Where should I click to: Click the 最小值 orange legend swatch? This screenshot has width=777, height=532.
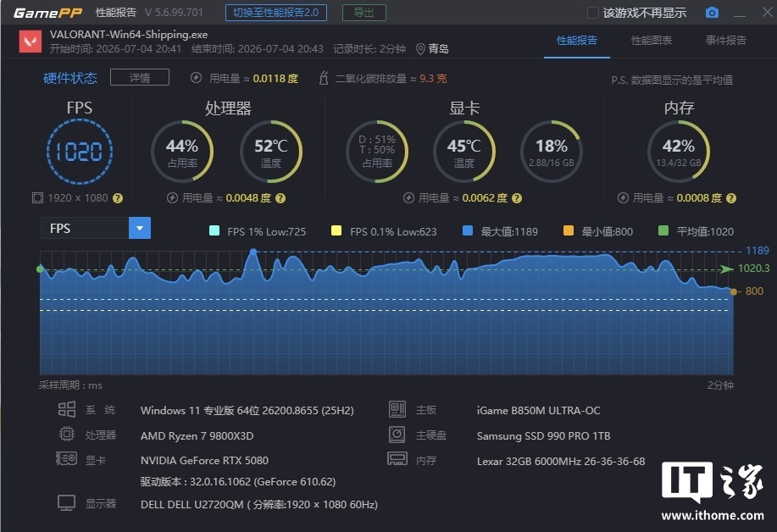569,230
